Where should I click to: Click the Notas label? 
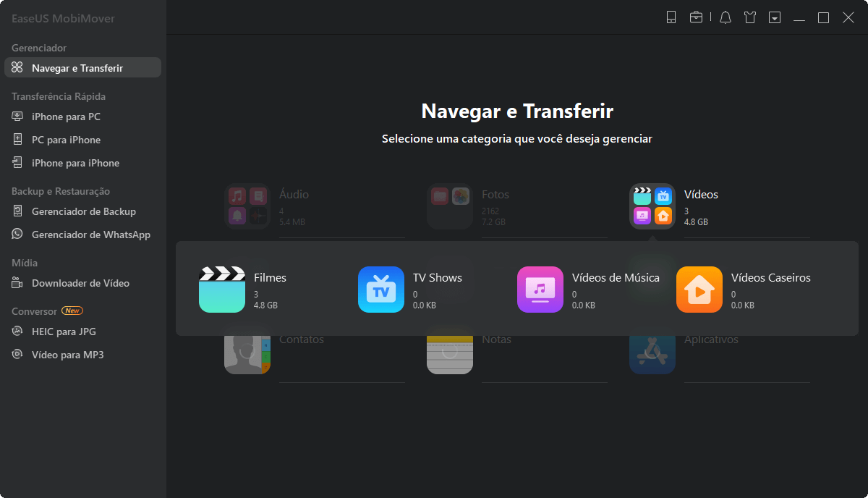tap(496, 339)
